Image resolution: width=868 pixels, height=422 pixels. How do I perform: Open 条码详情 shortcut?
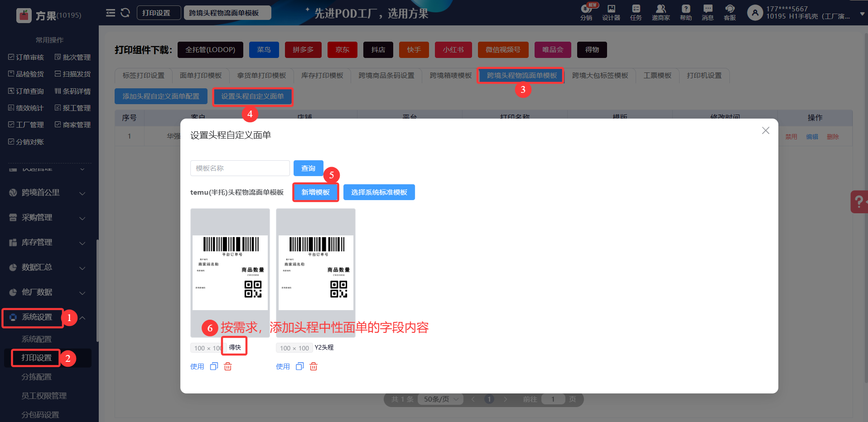pyautogui.click(x=73, y=91)
